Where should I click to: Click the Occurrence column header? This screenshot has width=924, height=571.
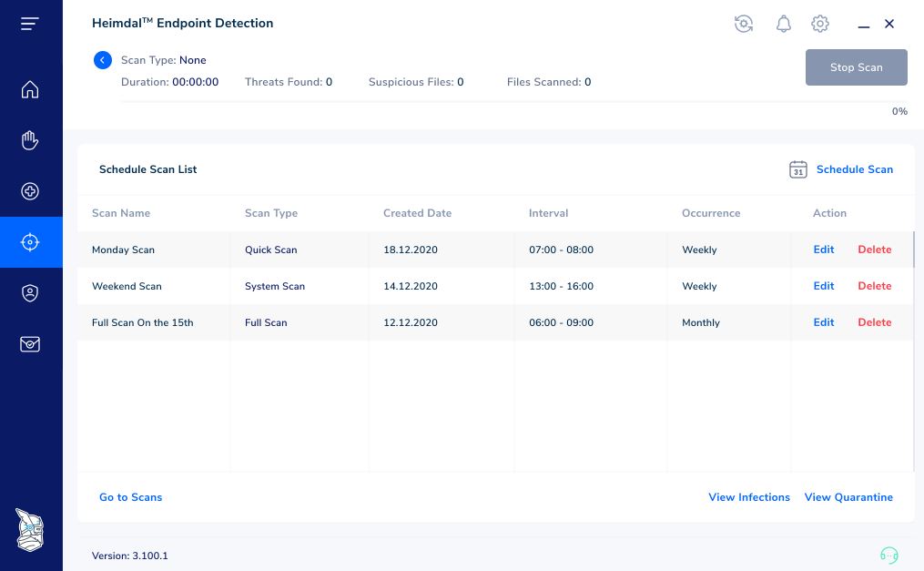click(x=711, y=213)
